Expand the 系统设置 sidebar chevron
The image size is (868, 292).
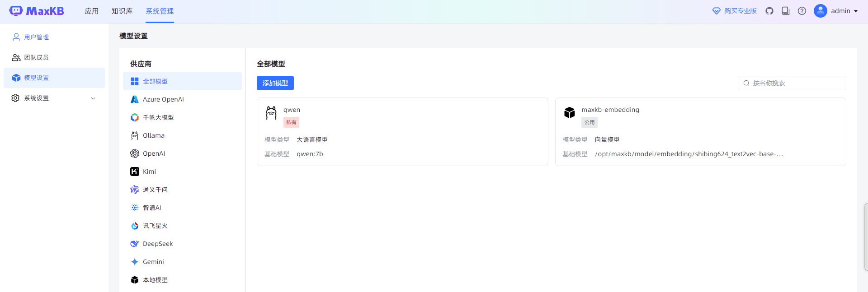93,98
